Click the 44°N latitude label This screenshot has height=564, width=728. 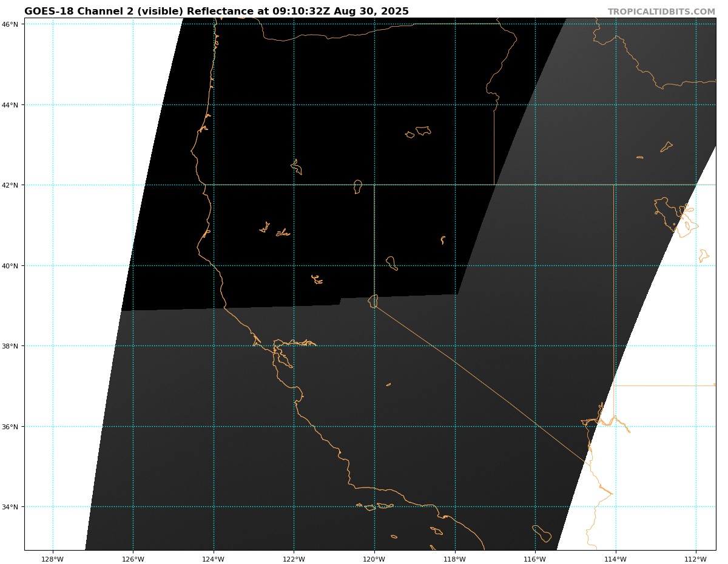(x=12, y=104)
